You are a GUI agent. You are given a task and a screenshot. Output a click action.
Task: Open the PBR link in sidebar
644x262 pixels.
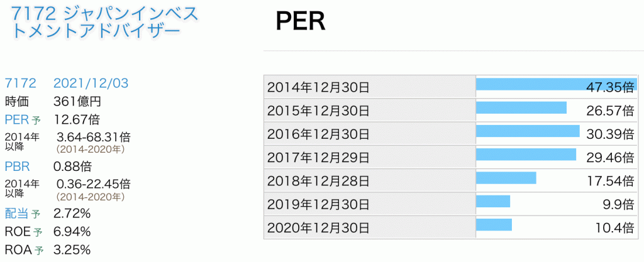17,166
